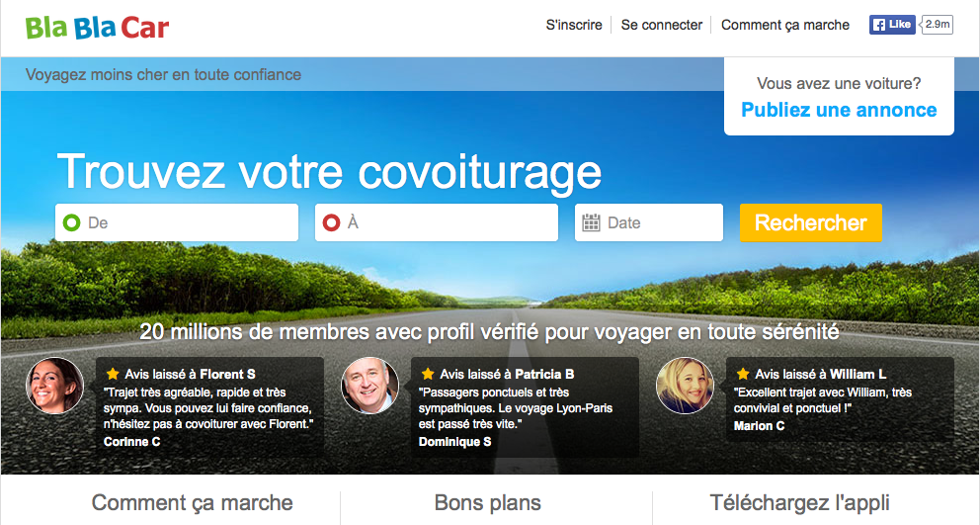
Task: Open Marion C's profile photo
Action: (685, 386)
